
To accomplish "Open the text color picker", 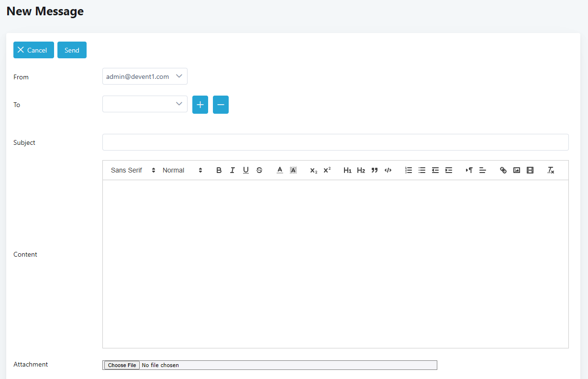I will coord(280,170).
